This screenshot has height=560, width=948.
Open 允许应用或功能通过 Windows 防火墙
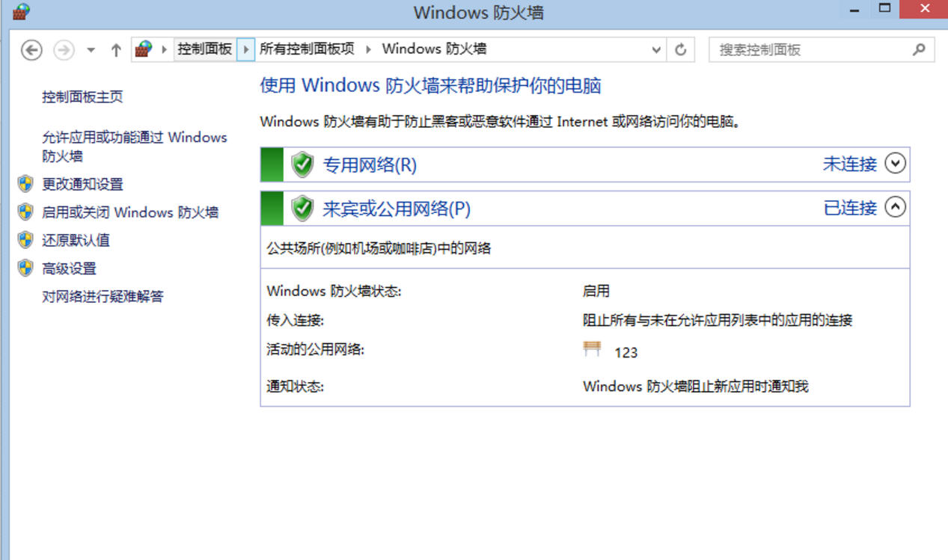[135, 147]
